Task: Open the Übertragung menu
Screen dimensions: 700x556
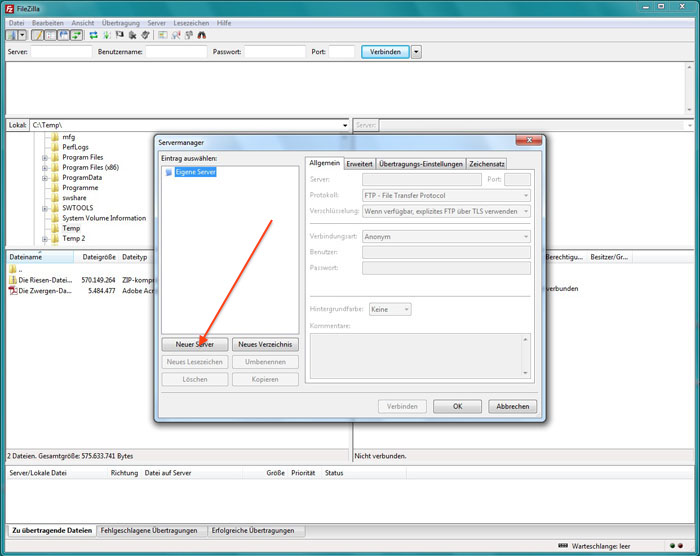Action: pyautogui.click(x=121, y=23)
